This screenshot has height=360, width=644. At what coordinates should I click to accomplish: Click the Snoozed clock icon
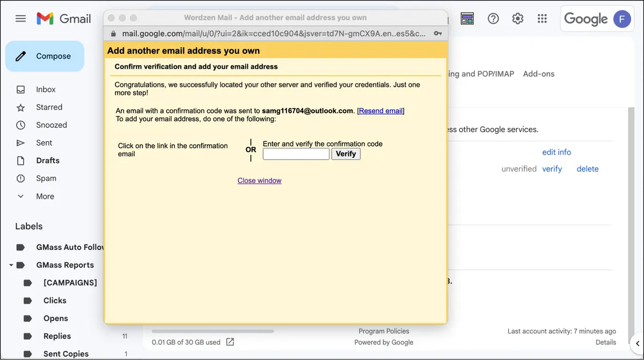(x=20, y=125)
